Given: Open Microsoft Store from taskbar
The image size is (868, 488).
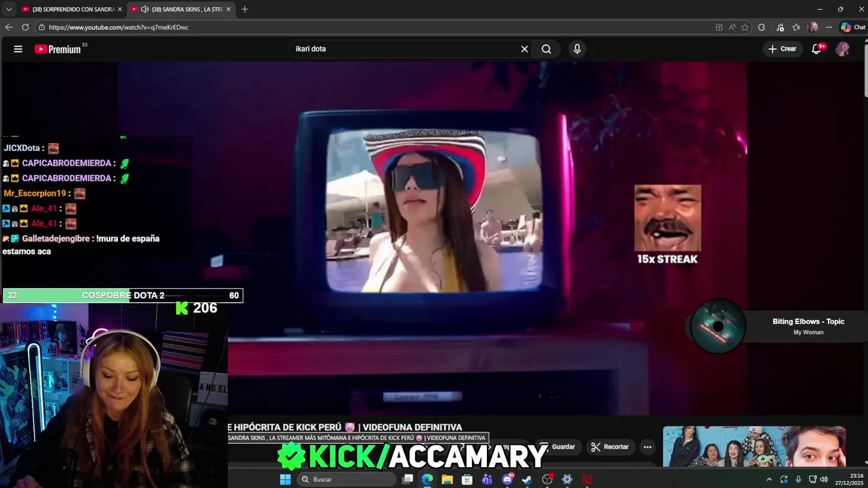Looking at the screenshot, I should pos(467,479).
